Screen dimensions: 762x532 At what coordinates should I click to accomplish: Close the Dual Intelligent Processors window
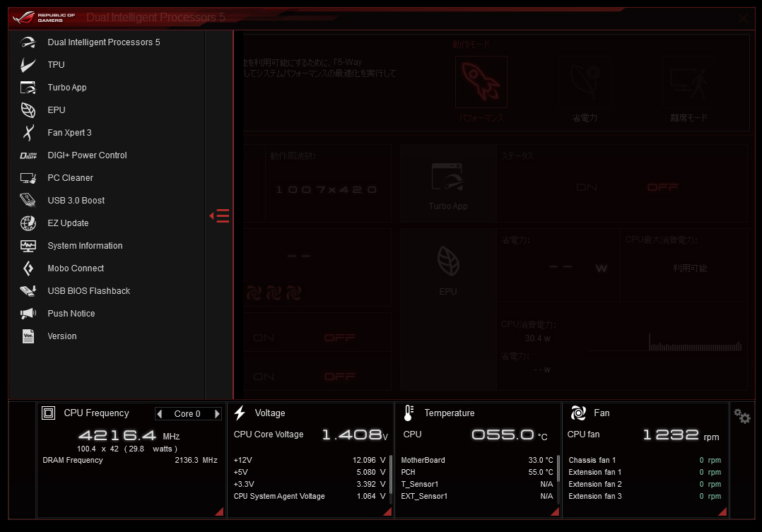coord(743,18)
